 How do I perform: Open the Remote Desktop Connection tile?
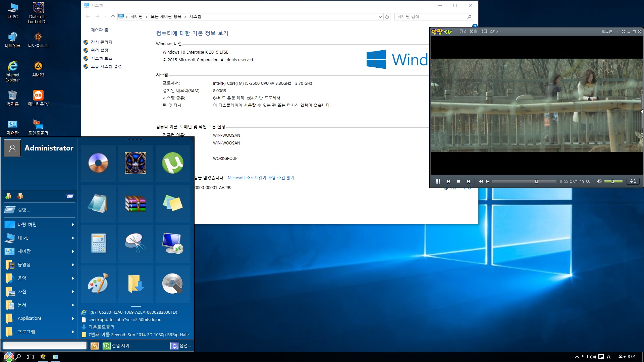tap(173, 244)
